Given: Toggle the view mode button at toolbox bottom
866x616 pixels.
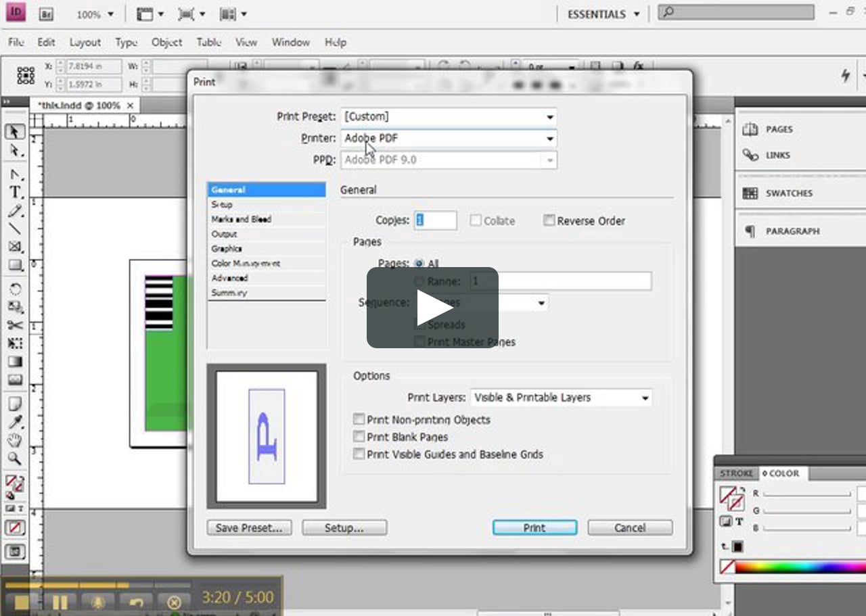Looking at the screenshot, I should click(x=15, y=551).
